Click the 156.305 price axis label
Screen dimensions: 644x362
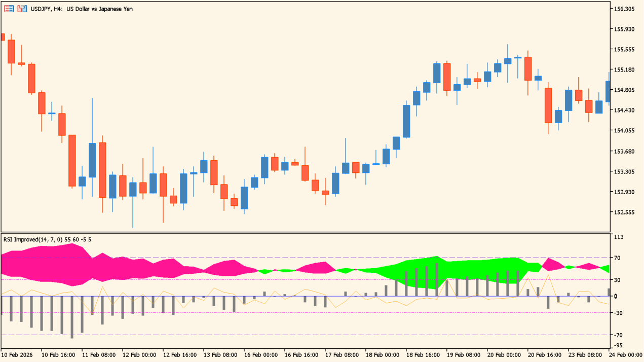(x=624, y=9)
